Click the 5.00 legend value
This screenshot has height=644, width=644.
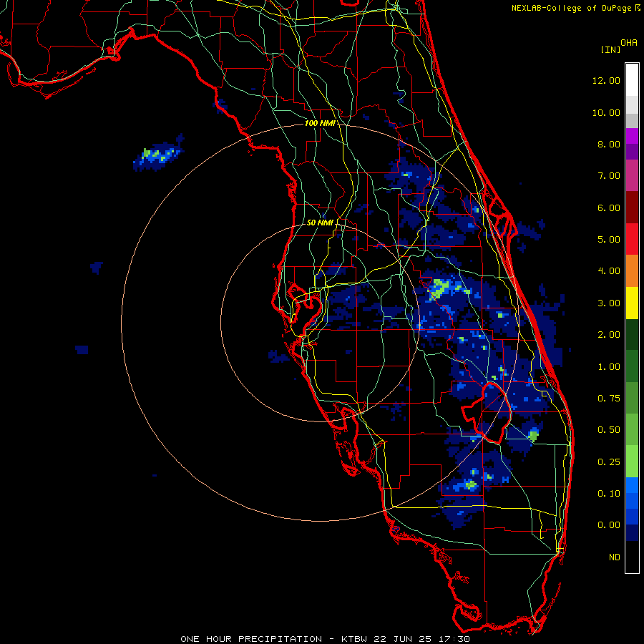click(609, 240)
